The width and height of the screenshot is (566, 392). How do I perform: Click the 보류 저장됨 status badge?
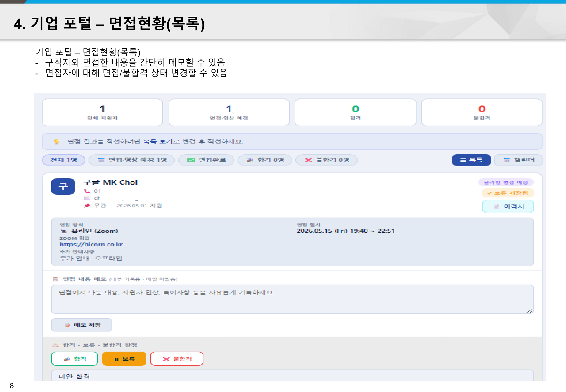[x=508, y=193]
